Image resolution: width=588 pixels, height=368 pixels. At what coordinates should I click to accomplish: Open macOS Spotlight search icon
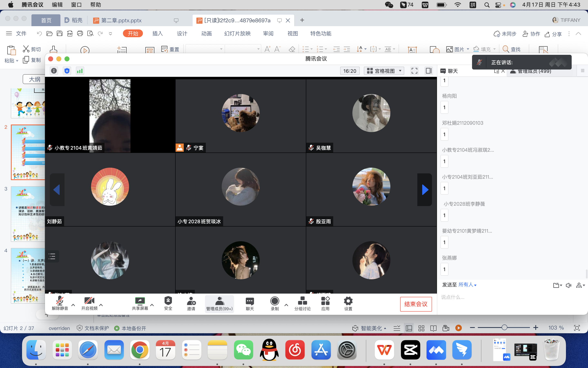(487, 5)
